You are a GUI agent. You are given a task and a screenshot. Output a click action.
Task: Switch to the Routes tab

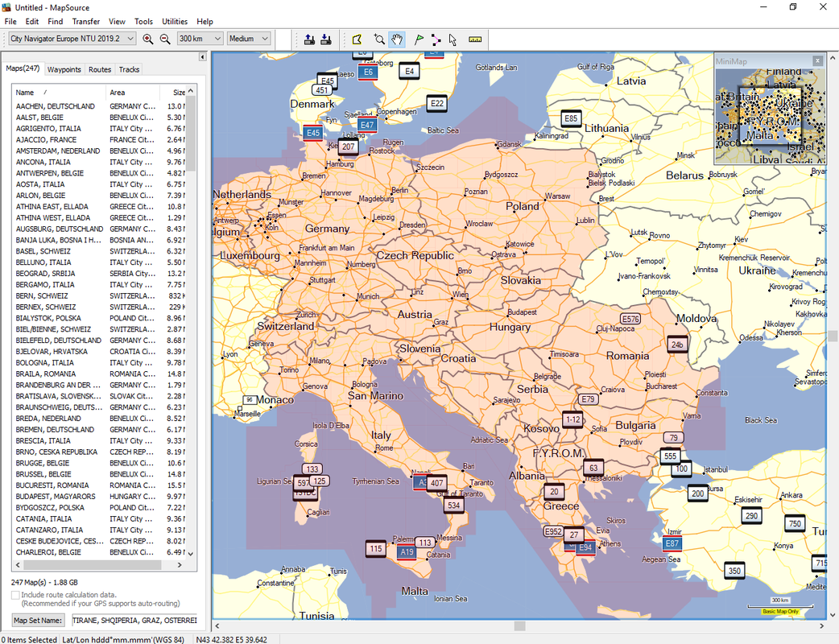tap(100, 69)
